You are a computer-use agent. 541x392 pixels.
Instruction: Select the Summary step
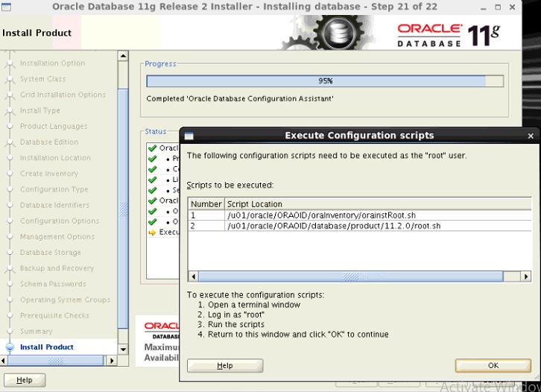click(x=37, y=332)
